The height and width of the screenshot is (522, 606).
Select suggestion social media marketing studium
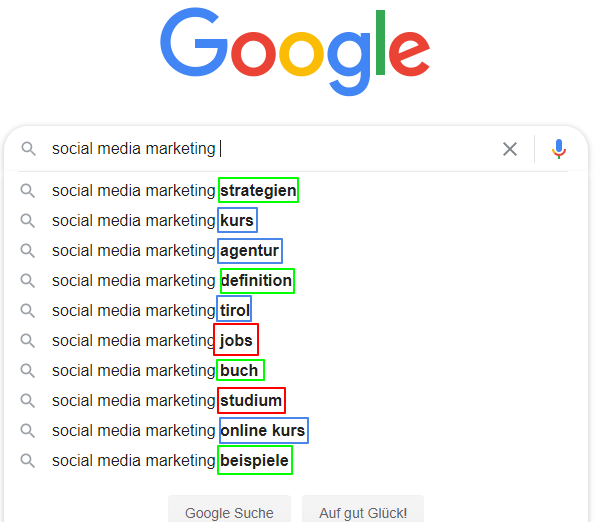point(296,401)
